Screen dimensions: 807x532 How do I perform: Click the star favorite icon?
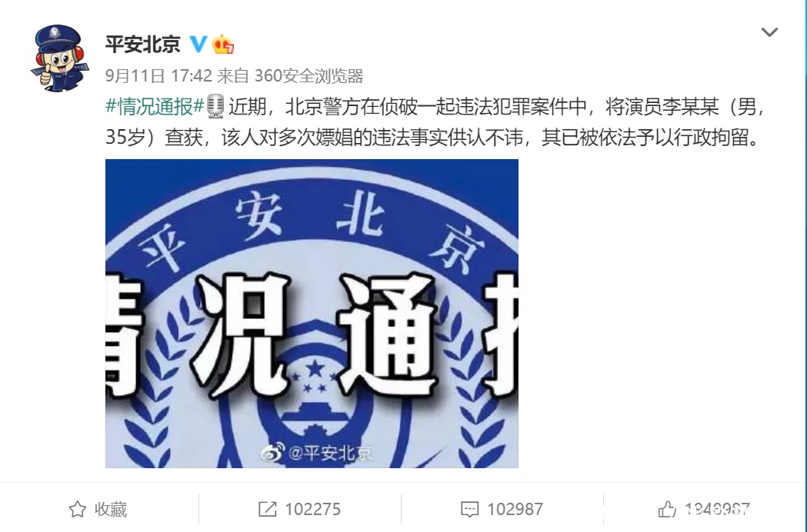pos(78,509)
